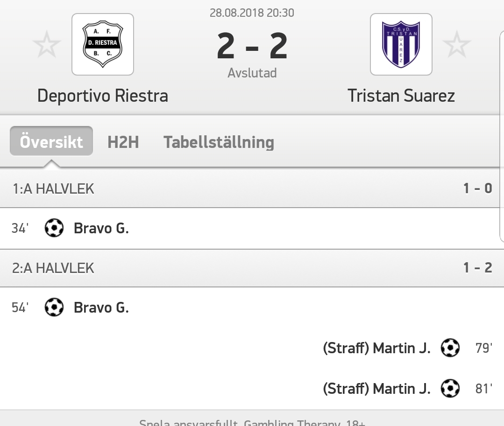Select Tristan Suarez team name
Screen dimensions: 504x426
401,96
